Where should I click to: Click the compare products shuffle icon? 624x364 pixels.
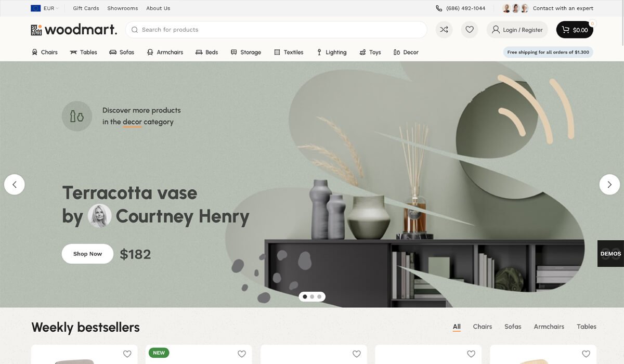[x=444, y=30]
